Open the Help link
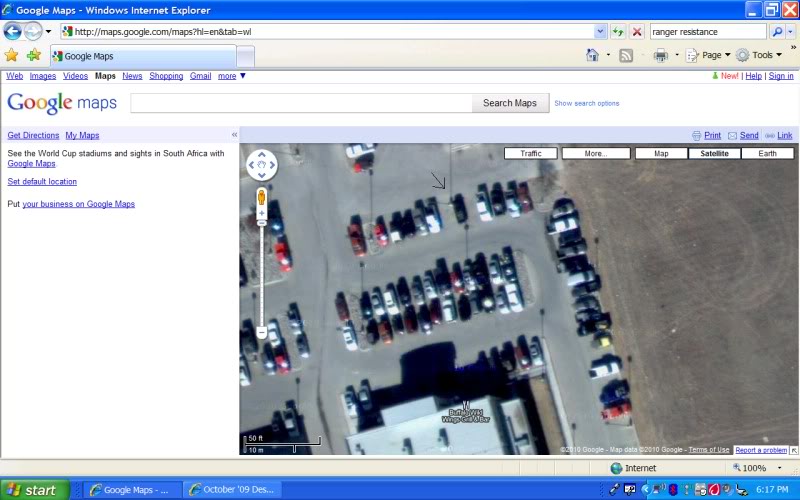800x500 pixels. [754, 76]
